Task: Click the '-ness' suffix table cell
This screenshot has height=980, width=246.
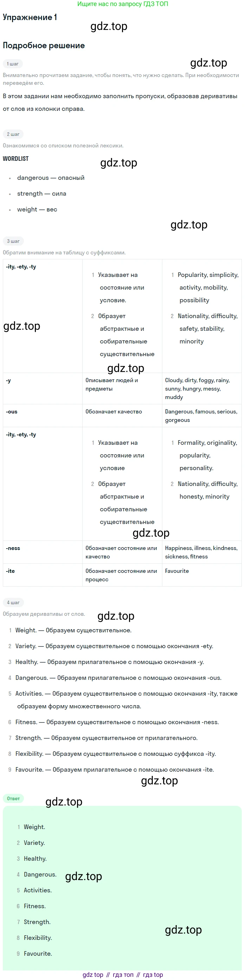Action: tap(43, 552)
